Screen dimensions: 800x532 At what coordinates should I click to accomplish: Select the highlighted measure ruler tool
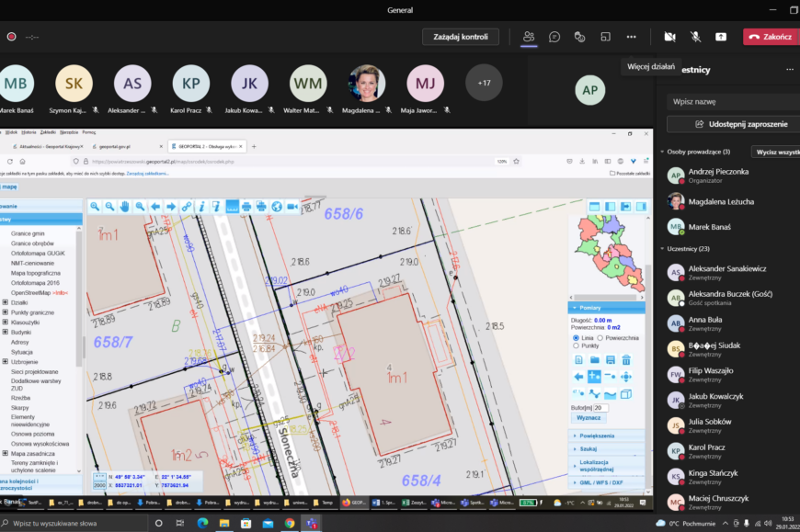(232, 207)
